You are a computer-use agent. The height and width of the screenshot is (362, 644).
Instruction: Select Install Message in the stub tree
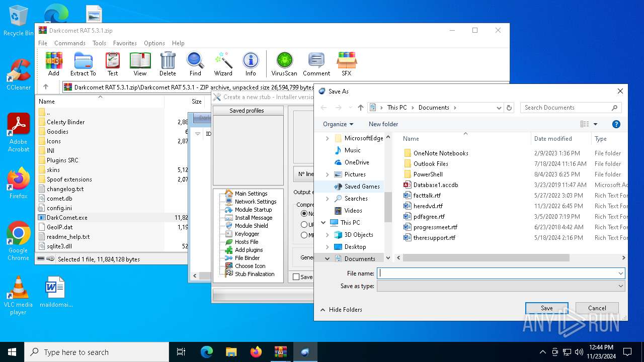(254, 218)
